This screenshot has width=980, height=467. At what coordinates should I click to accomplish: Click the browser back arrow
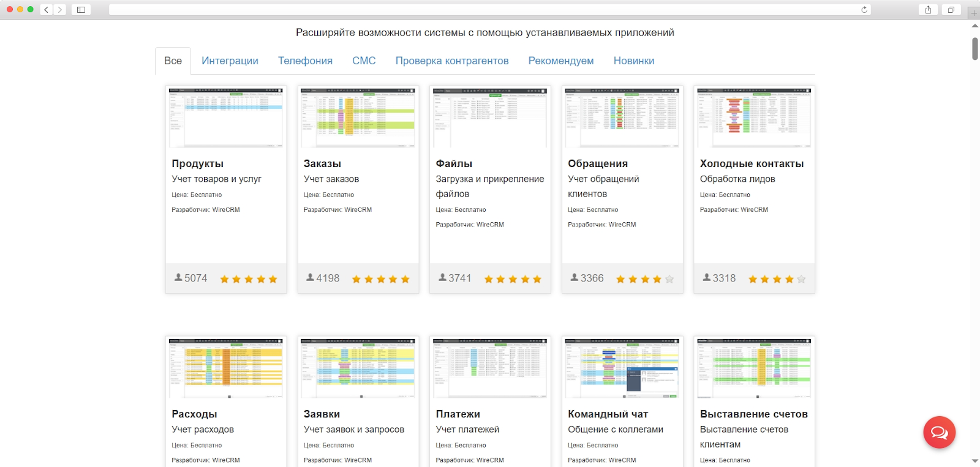coord(47,9)
